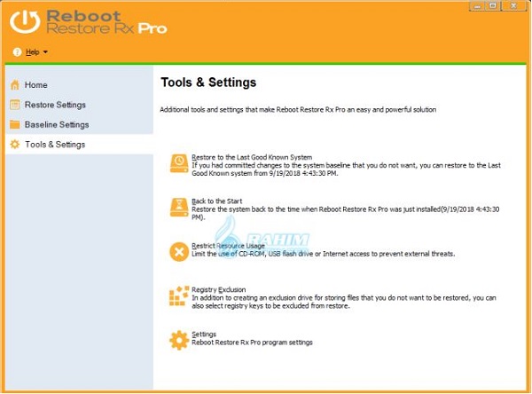Click the Help question mark icon
This screenshot has width=532, height=394.
17,52
